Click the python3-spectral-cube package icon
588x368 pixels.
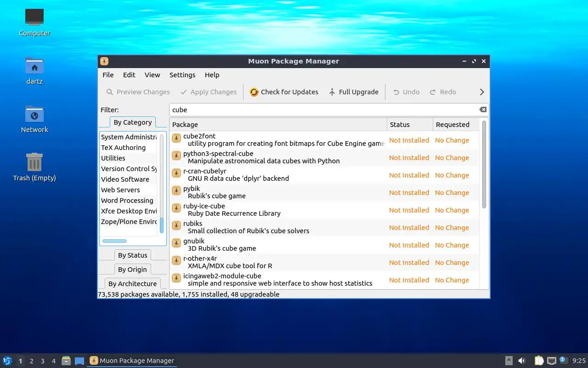point(176,156)
